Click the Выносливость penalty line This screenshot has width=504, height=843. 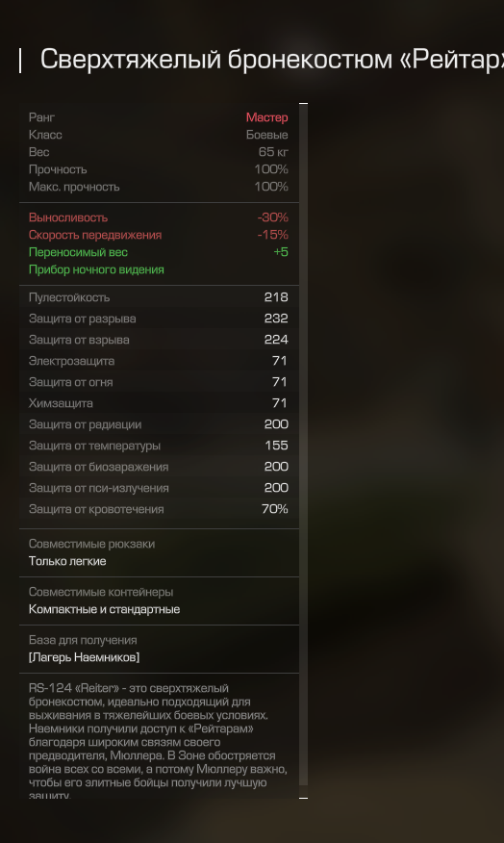pyautogui.click(x=159, y=217)
